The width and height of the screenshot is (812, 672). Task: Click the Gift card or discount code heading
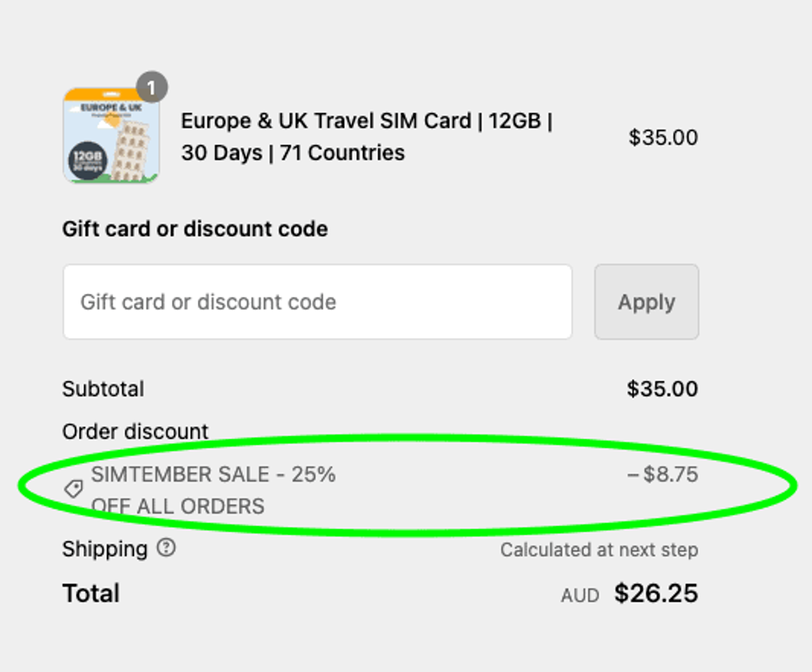[x=195, y=229]
